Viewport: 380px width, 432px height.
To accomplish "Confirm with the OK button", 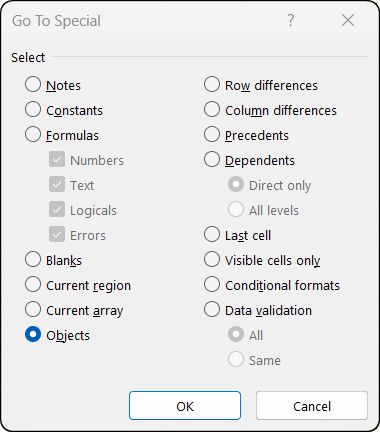I will [x=185, y=406].
